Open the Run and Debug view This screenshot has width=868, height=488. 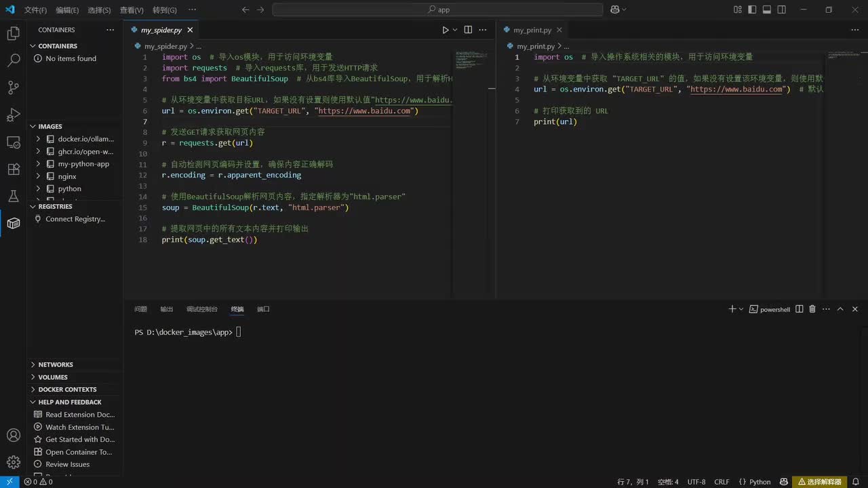(13, 115)
